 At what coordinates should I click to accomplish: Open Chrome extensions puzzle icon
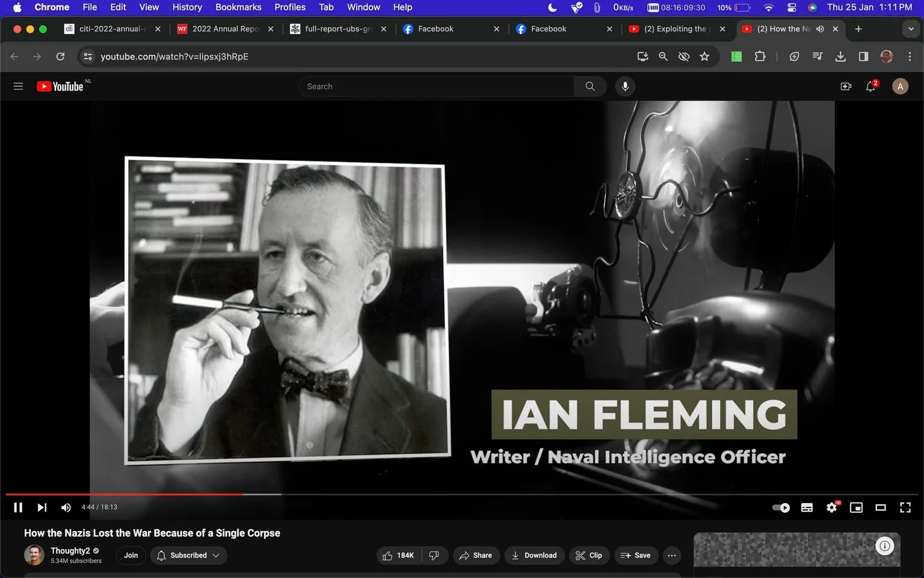tap(760, 56)
